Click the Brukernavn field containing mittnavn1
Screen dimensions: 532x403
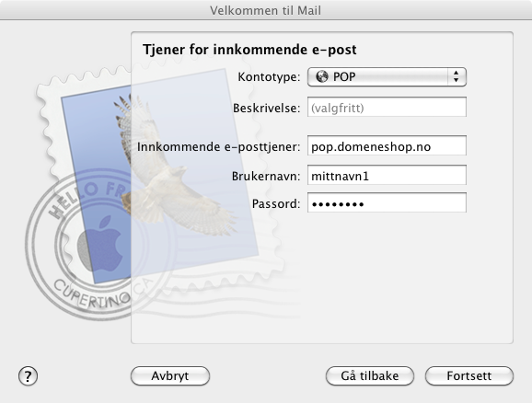(x=387, y=176)
